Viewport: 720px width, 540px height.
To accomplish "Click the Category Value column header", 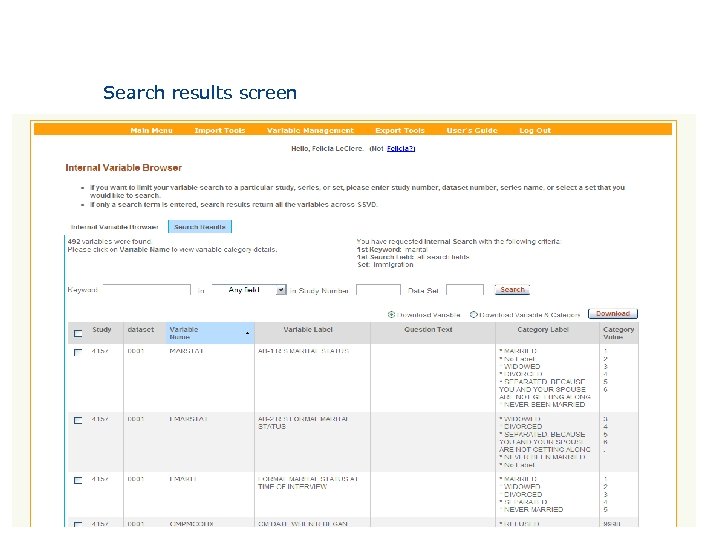I will (x=619, y=333).
